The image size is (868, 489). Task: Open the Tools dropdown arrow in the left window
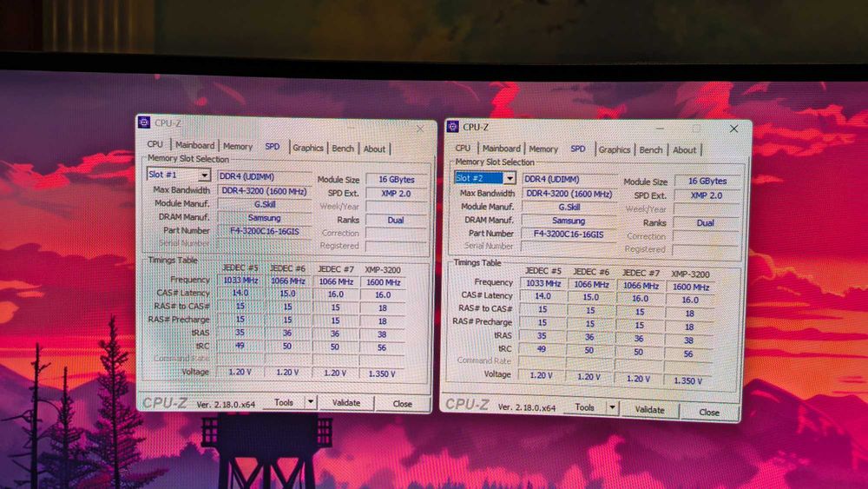pyautogui.click(x=311, y=402)
